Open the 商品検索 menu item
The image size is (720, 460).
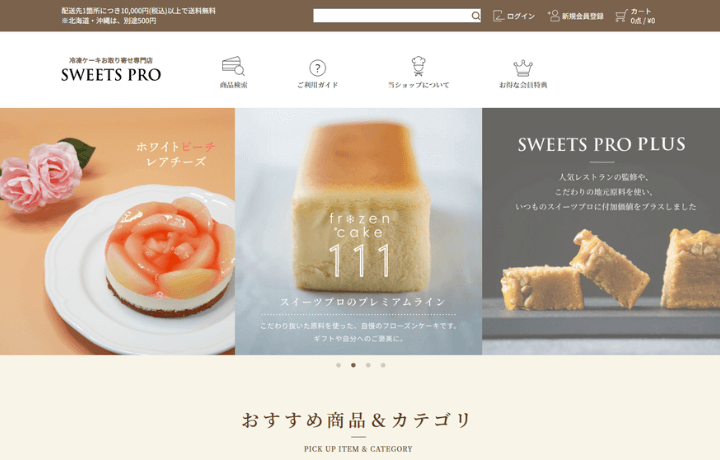pos(234,85)
